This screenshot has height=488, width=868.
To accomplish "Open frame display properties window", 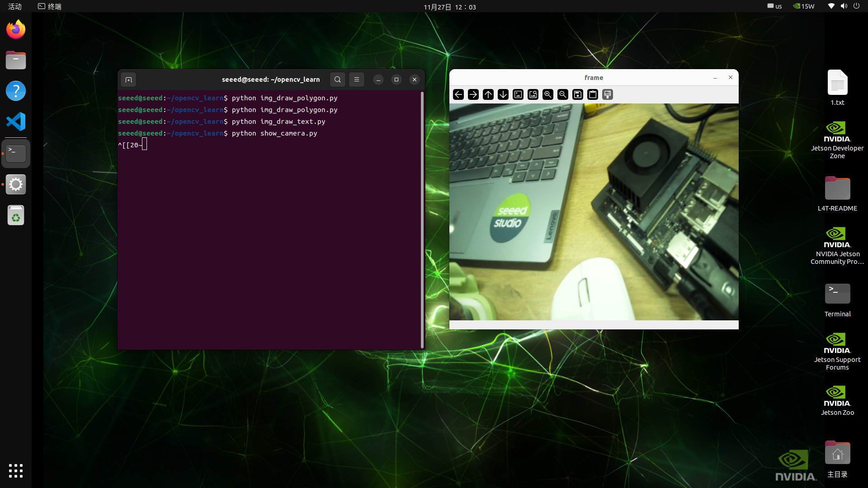I will click(608, 94).
